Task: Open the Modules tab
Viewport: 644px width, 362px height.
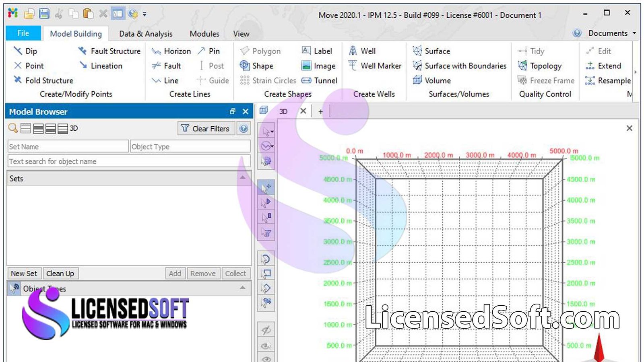Action: (x=204, y=34)
